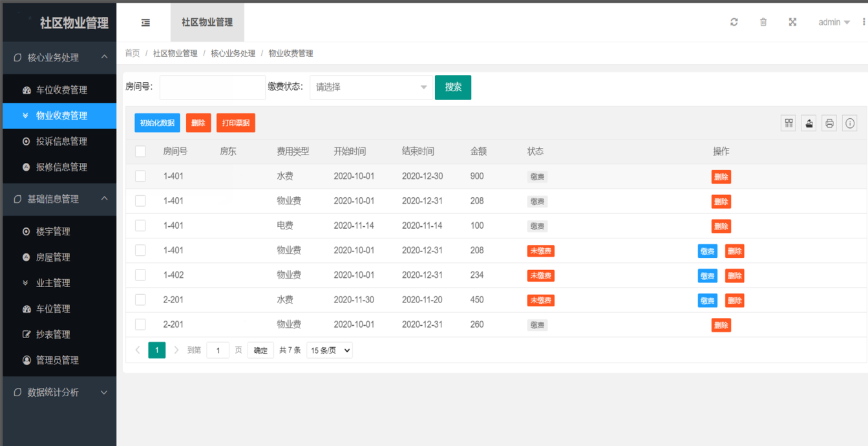Delete the 1-401 水费 900 row
Image resolution: width=868 pixels, height=446 pixels.
click(x=721, y=177)
